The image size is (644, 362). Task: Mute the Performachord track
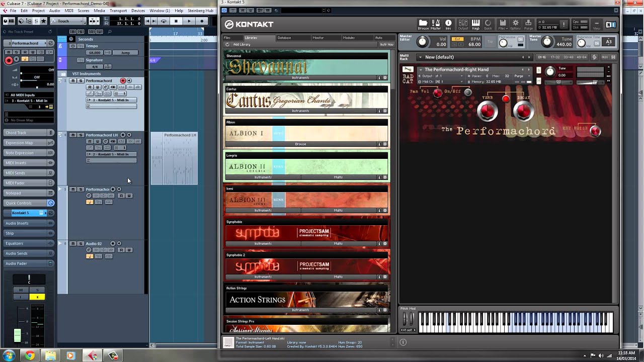tap(72, 80)
